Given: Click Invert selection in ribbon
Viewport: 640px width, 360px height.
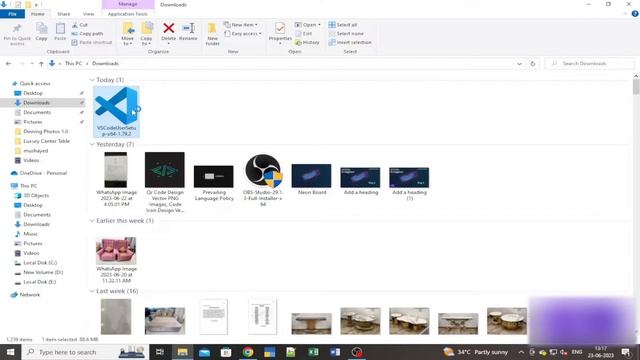Looking at the screenshot, I should (x=350, y=42).
